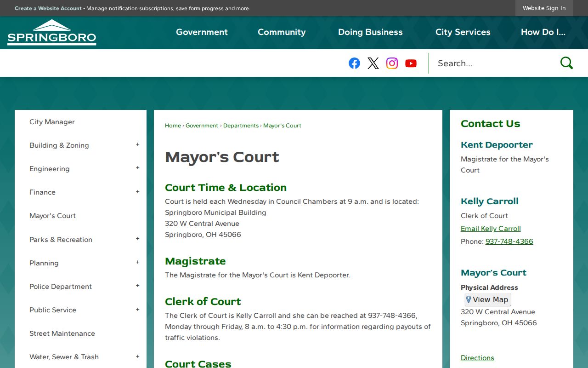Select Engineering in the sidebar
588x368 pixels.
coord(50,169)
